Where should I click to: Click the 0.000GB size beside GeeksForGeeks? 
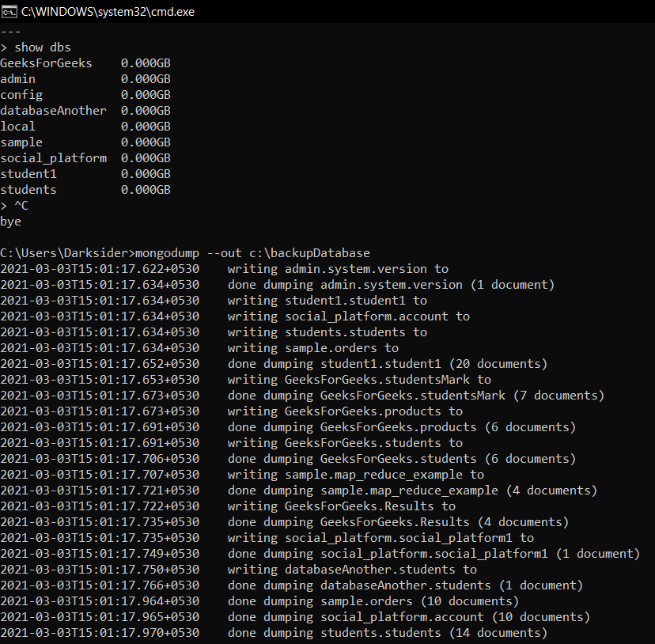coord(146,63)
